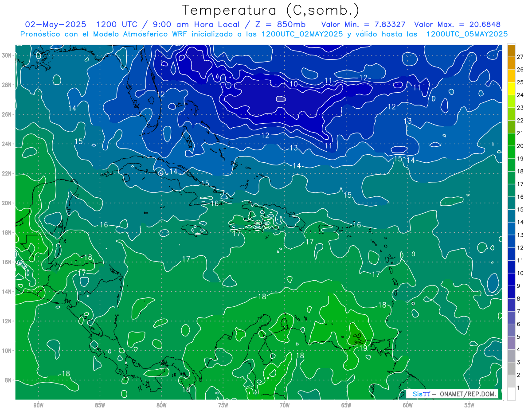
Task: Click the "ONAMET/REP.DOM." source label
Action: [468, 394]
